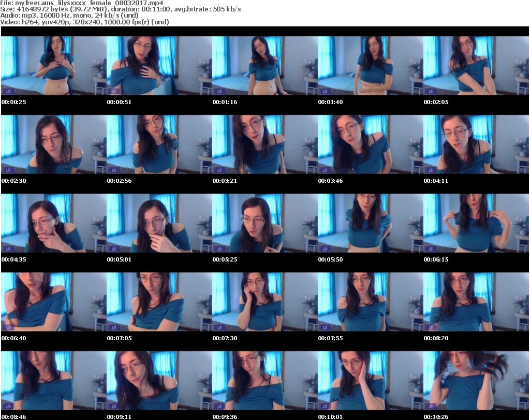530x420 pixels.
Task: Click the frame thumbnail timestamped 00:06:40
Action: coord(54,302)
